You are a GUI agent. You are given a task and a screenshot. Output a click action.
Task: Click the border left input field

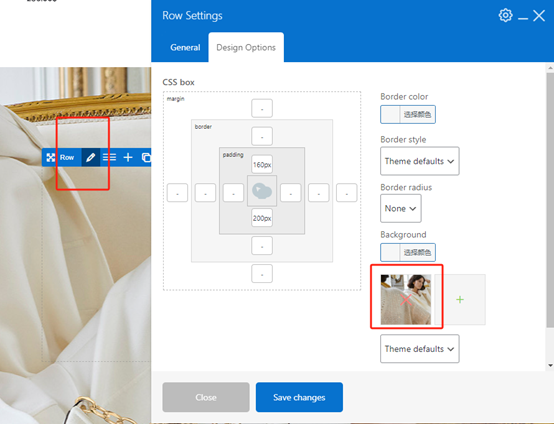tap(205, 193)
